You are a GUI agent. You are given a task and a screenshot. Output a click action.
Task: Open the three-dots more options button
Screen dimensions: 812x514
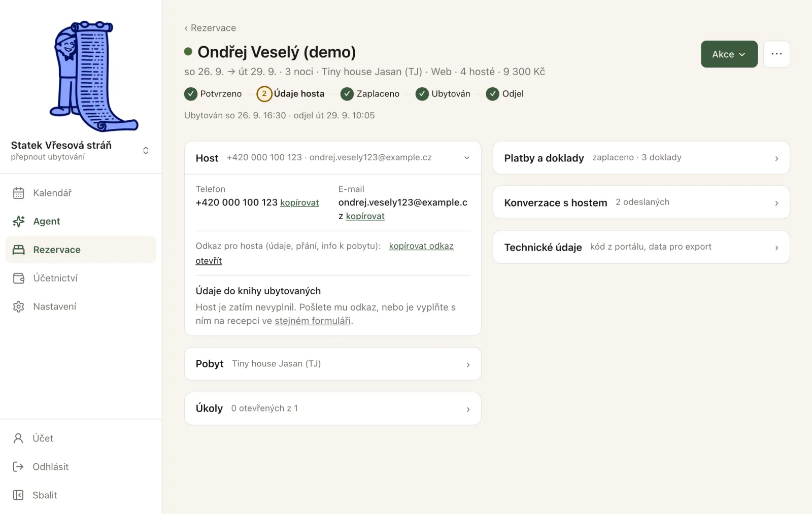pos(776,54)
